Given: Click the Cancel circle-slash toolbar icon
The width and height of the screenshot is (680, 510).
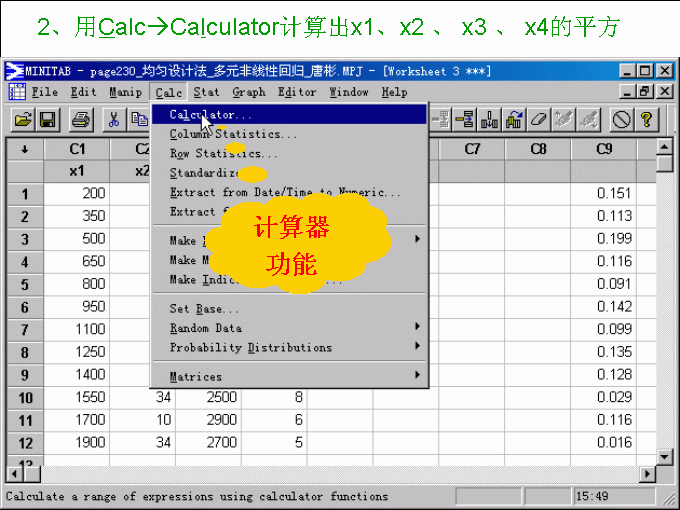Looking at the screenshot, I should point(621,120).
